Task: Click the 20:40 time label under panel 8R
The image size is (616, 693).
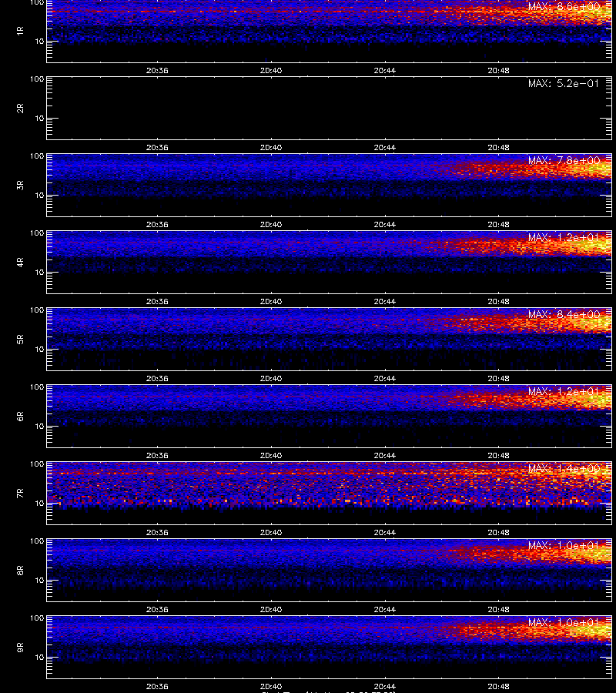Action: [x=271, y=610]
